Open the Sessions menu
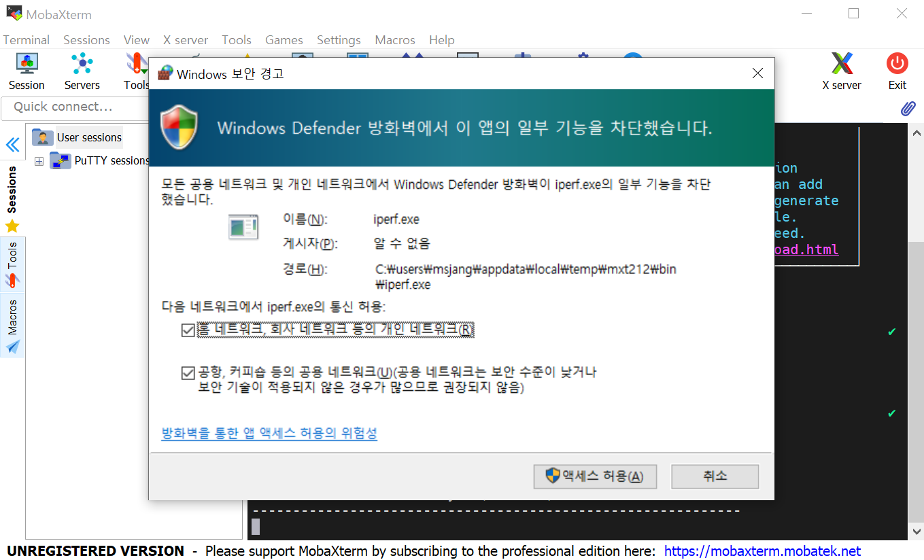Screen dimensions: 924x560 point(86,40)
